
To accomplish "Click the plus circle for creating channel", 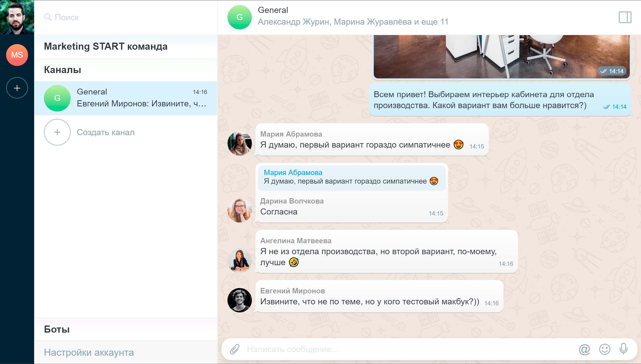I will pos(57,132).
